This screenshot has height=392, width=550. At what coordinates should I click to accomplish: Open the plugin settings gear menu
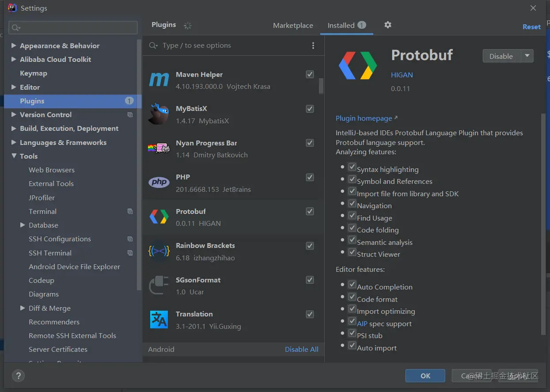[x=388, y=25]
